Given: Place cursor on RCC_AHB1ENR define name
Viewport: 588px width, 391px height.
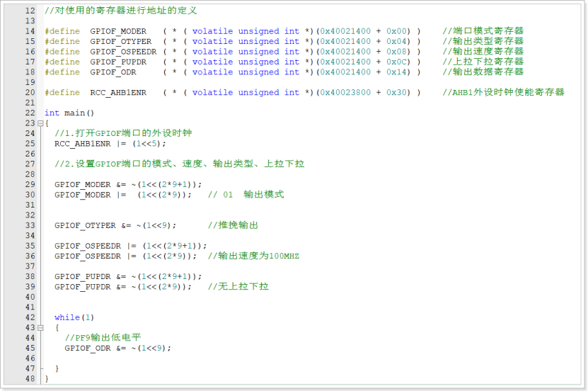Looking at the screenshot, I should 118,92.
